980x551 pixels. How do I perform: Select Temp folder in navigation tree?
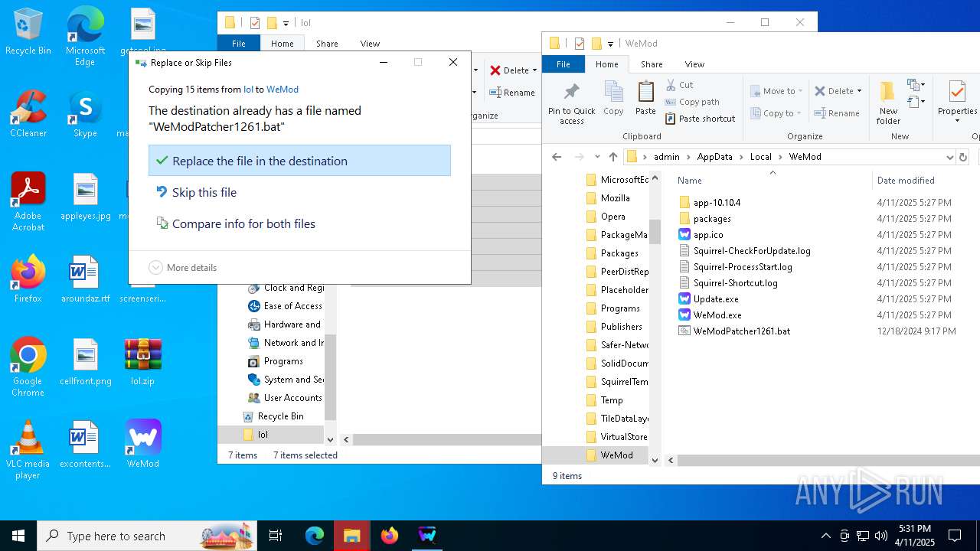(x=611, y=400)
